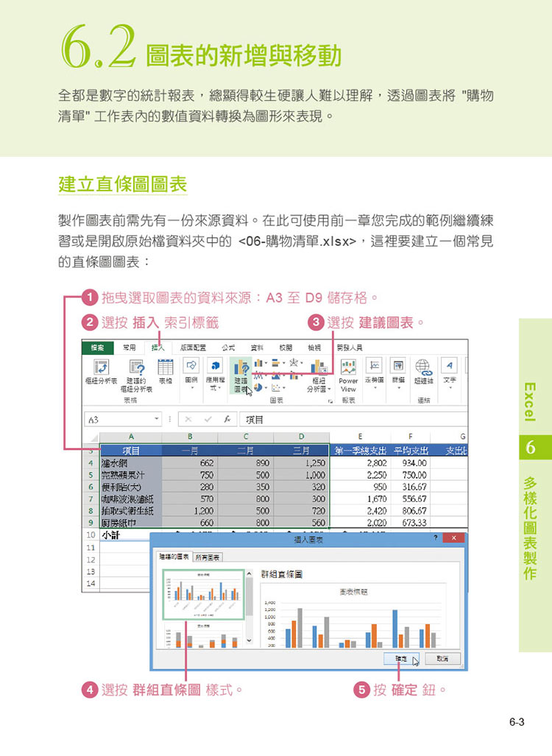Switch to the 所有圖表 tab in dialog
Image resolution: width=552 pixels, height=756 pixels.
point(209,557)
